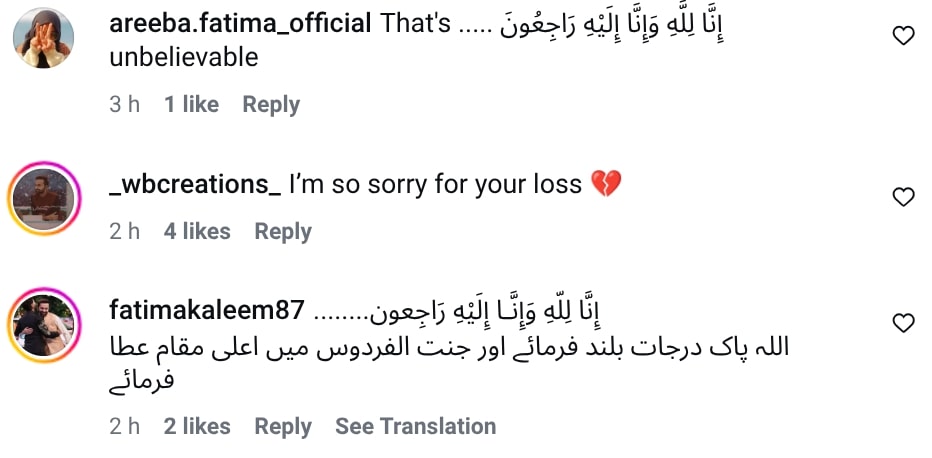Open the fatimakaleem87 username link

pyautogui.click(x=205, y=310)
